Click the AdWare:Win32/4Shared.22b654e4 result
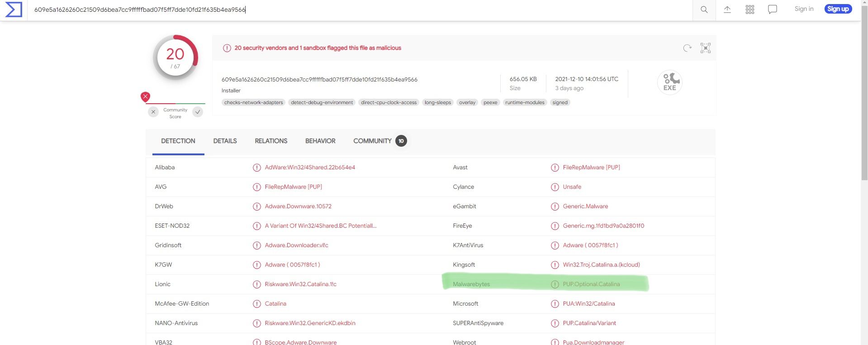Viewport: 868px width, 345px height. [x=310, y=168]
